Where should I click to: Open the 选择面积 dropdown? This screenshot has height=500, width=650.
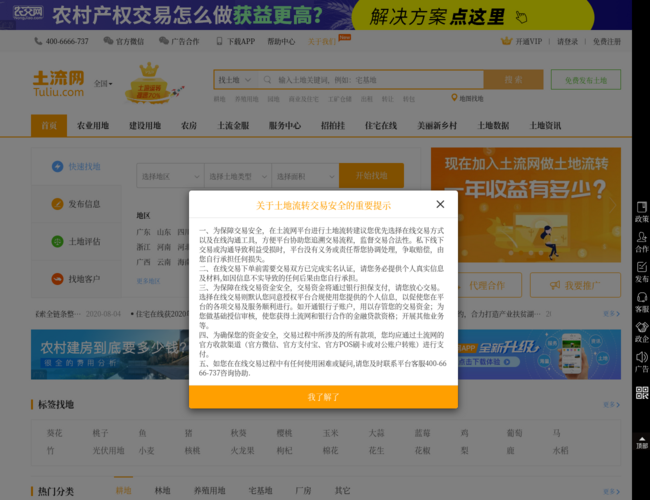(x=306, y=176)
